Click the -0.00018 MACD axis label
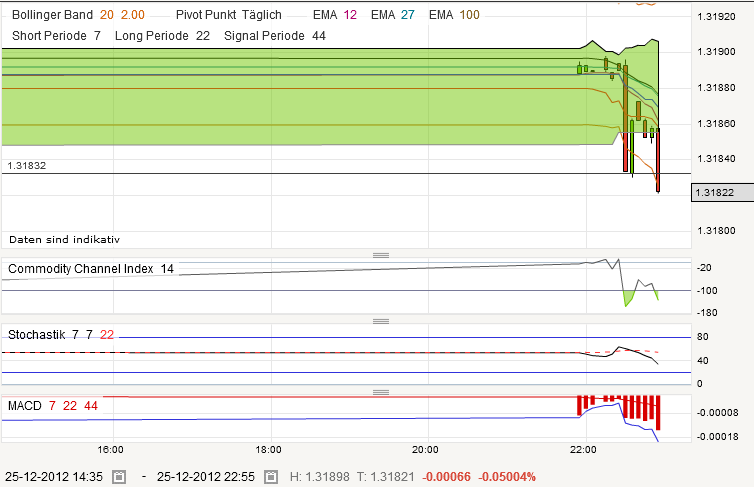This screenshot has height=487, width=754. tap(717, 437)
